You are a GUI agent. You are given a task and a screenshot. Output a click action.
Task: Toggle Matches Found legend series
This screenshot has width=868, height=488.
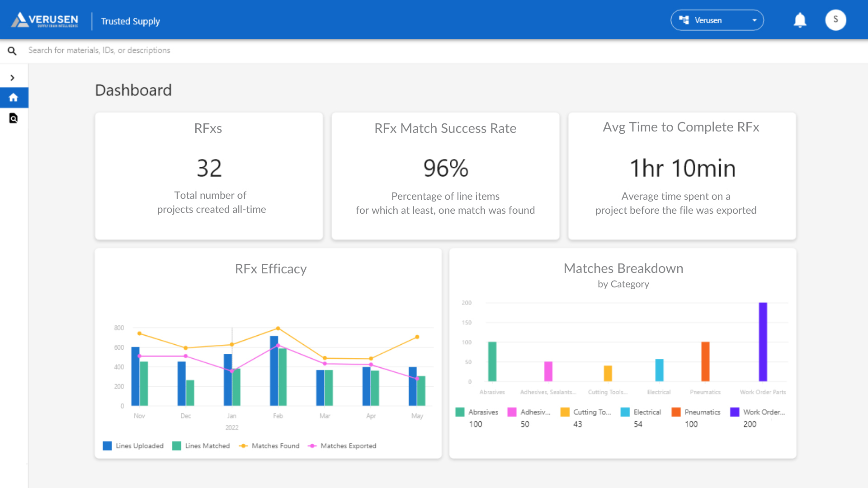point(269,446)
